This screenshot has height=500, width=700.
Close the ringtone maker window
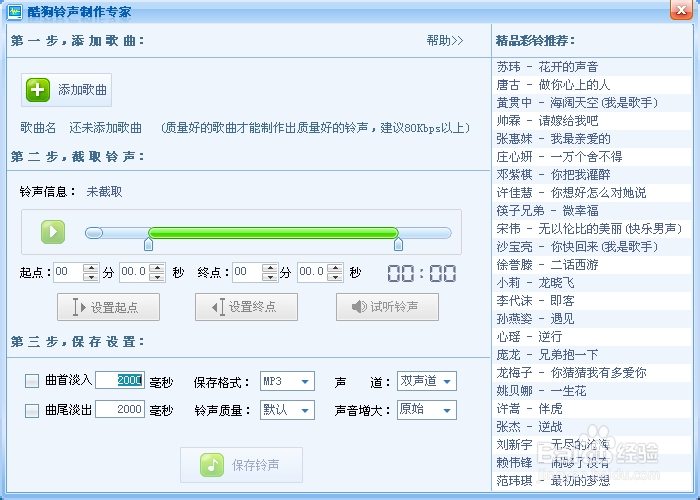point(681,10)
